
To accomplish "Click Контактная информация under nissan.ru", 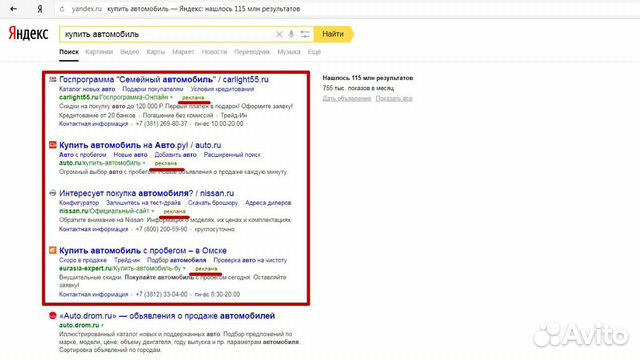I will 93,229.
